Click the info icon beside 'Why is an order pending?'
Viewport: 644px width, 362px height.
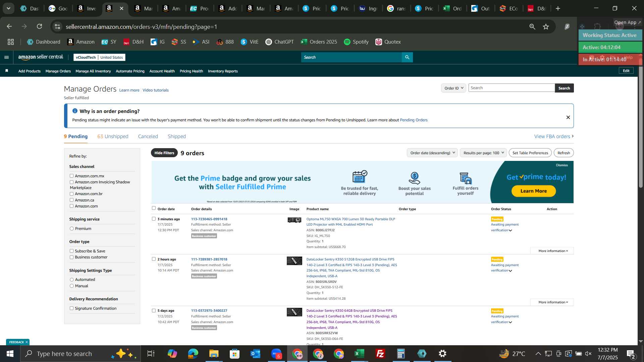pyautogui.click(x=75, y=111)
